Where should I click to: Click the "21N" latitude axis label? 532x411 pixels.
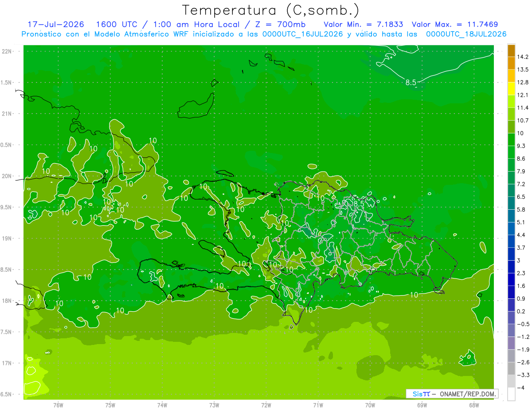click(7, 114)
